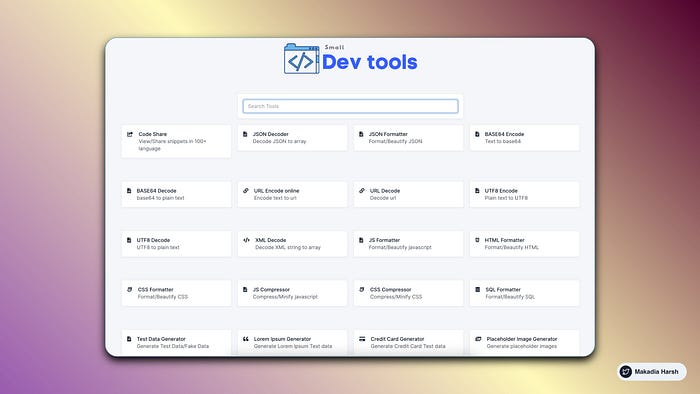
Task: Click the Small Dev tools logo icon
Action: (x=302, y=59)
